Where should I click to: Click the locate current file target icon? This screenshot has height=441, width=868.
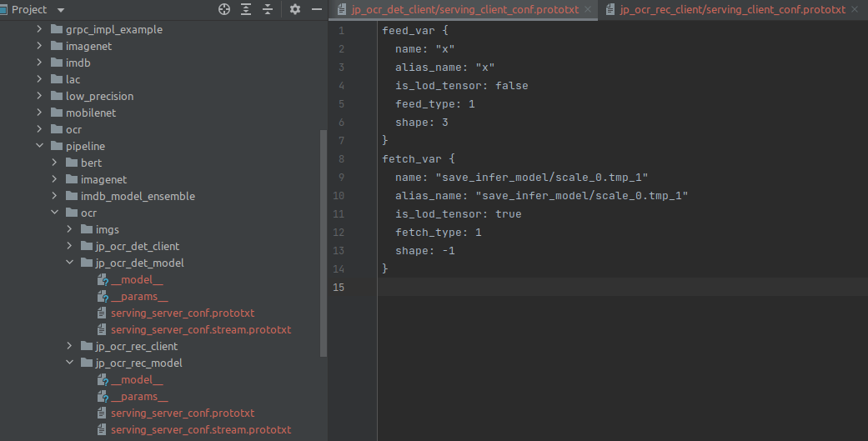(223, 9)
